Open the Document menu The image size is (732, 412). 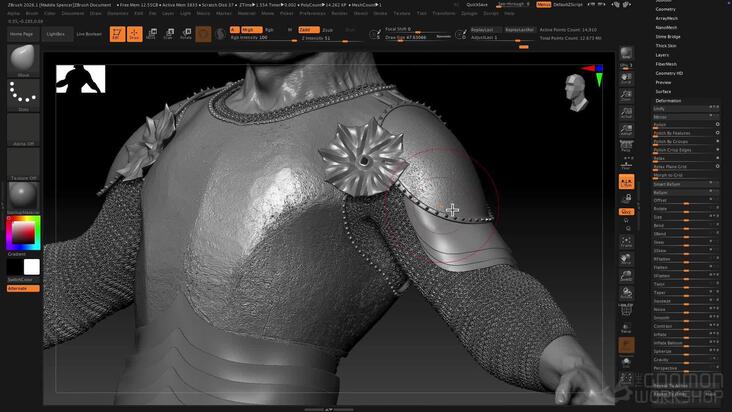(x=73, y=14)
